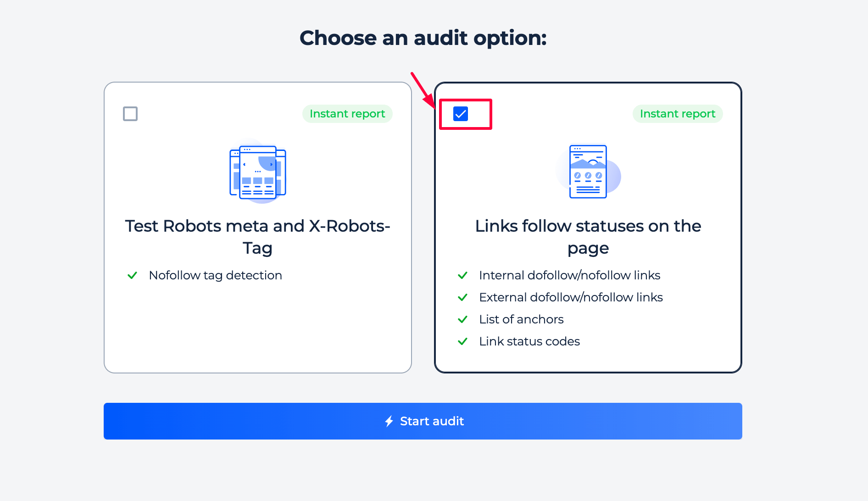Click the lightning bolt icon on Start audit
The height and width of the screenshot is (501, 868).
pos(389,421)
